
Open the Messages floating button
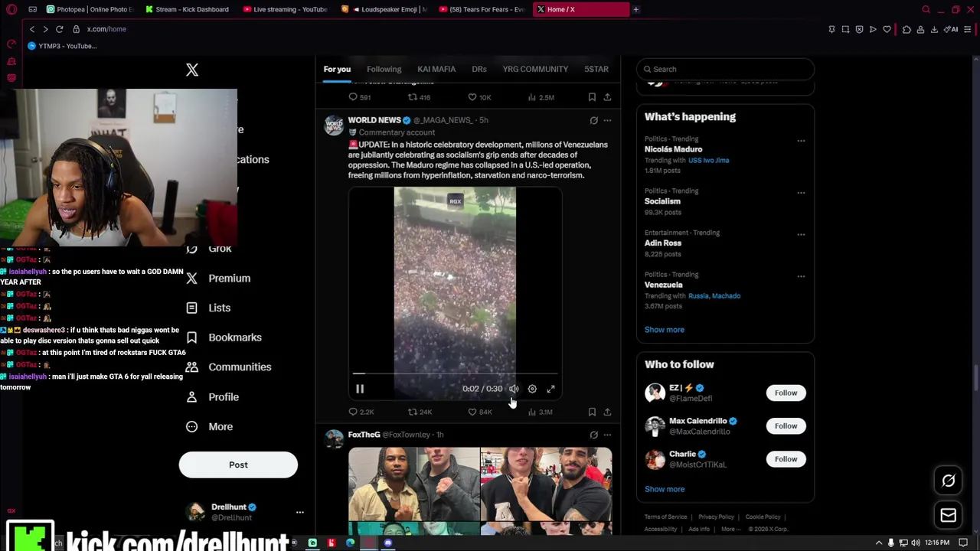[948, 515]
